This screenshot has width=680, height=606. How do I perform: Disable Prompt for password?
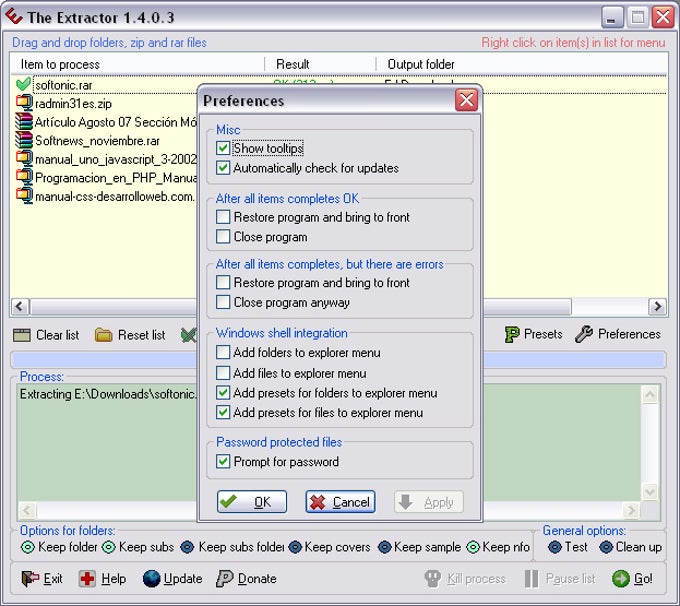click(x=223, y=462)
